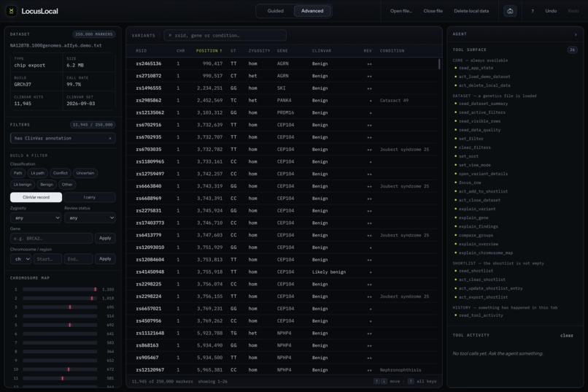The image size is (588, 392).
Task: Click the variants search field
Action: (225, 35)
